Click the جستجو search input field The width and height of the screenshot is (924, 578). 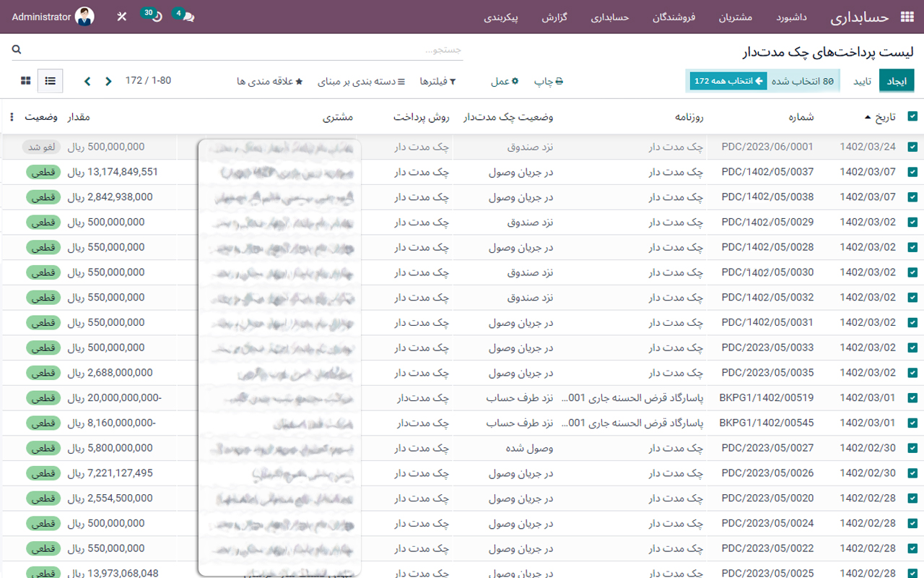[361, 50]
